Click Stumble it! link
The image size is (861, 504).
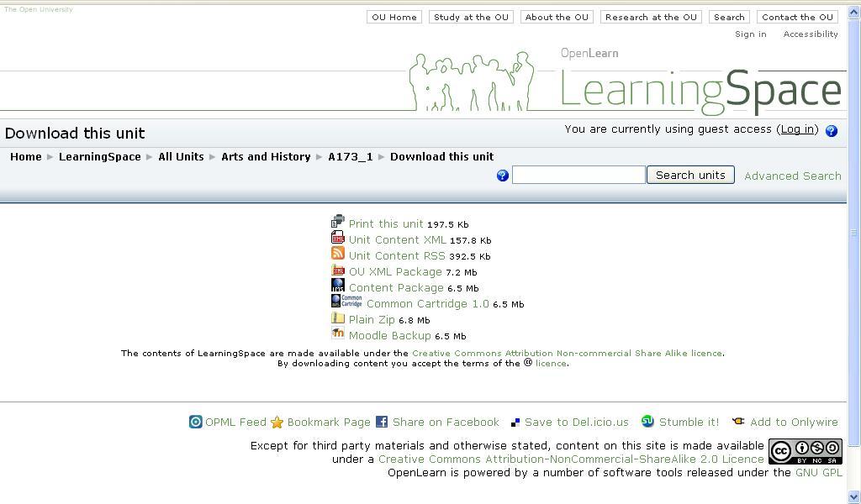point(689,422)
